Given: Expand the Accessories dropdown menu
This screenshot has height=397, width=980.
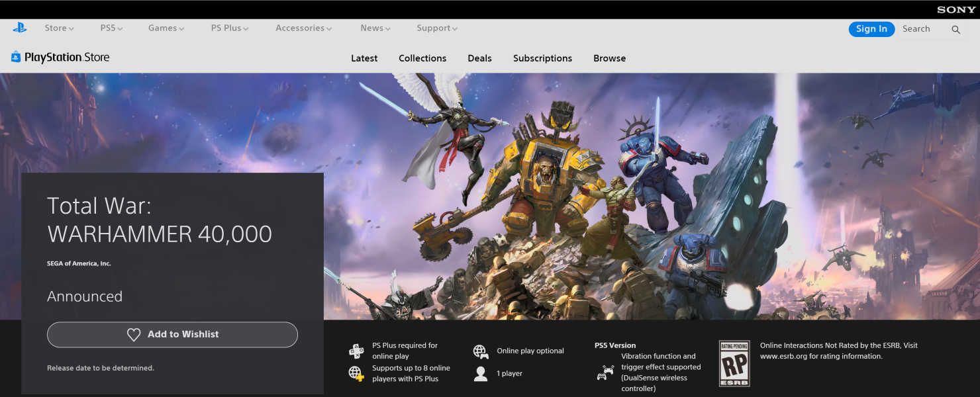Looking at the screenshot, I should (x=304, y=28).
